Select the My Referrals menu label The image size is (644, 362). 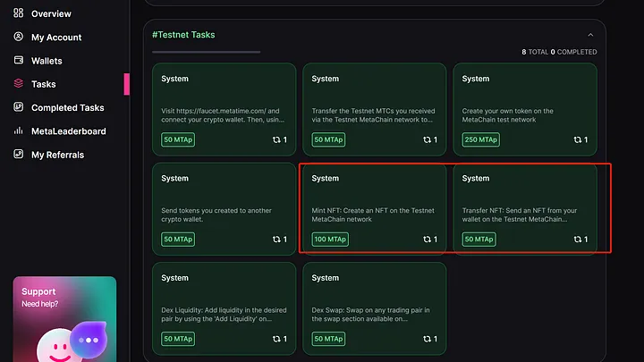tap(58, 155)
